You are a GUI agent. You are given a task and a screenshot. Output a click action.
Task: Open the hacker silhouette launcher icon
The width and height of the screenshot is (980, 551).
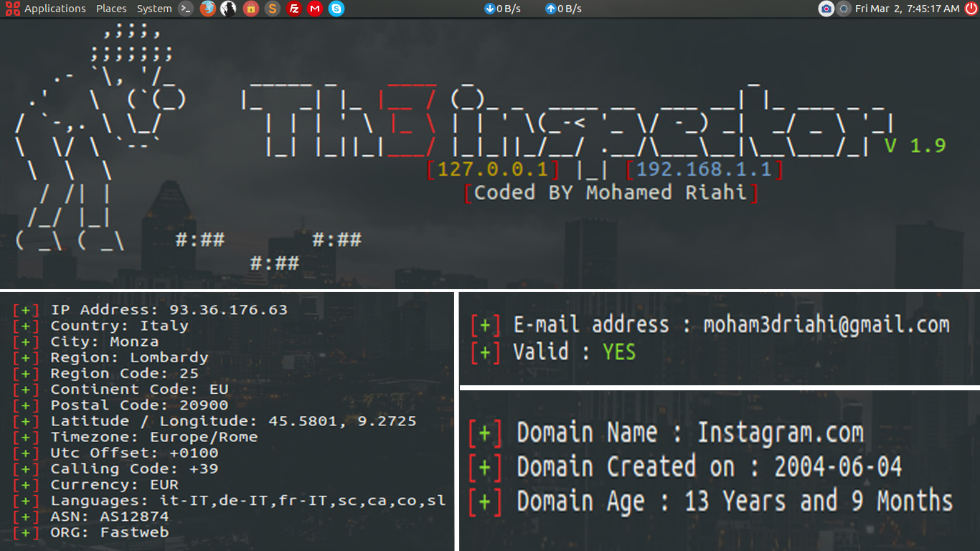click(229, 9)
